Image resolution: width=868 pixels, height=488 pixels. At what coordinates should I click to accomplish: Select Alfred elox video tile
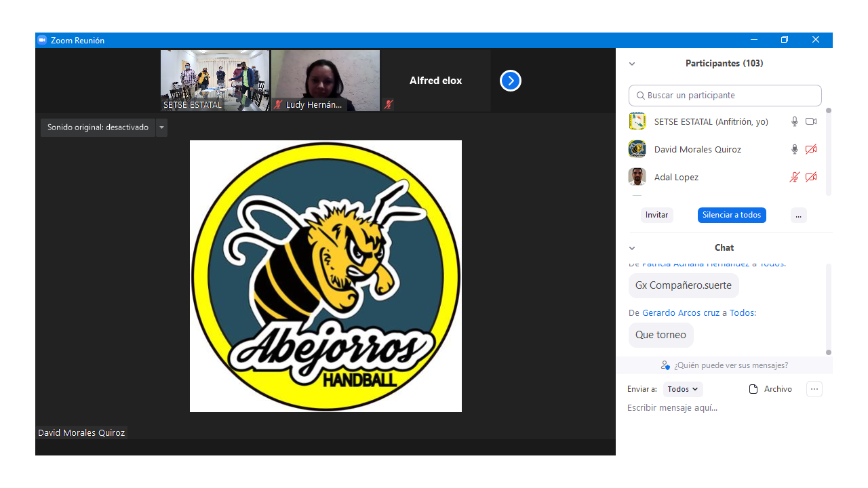click(x=436, y=81)
